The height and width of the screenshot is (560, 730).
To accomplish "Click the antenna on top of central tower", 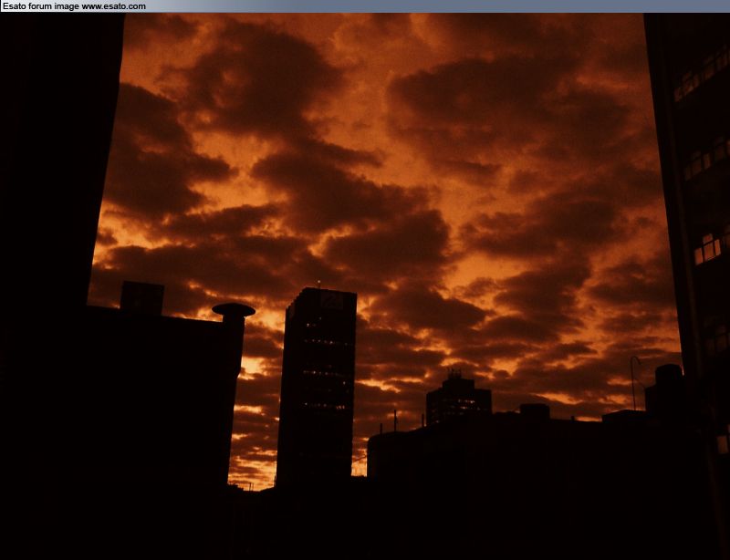I will coord(318,285).
